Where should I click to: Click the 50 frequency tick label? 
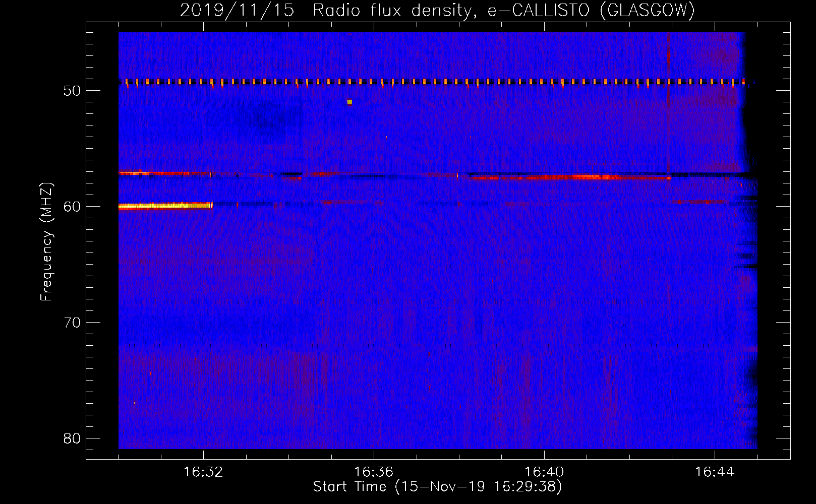[x=72, y=91]
